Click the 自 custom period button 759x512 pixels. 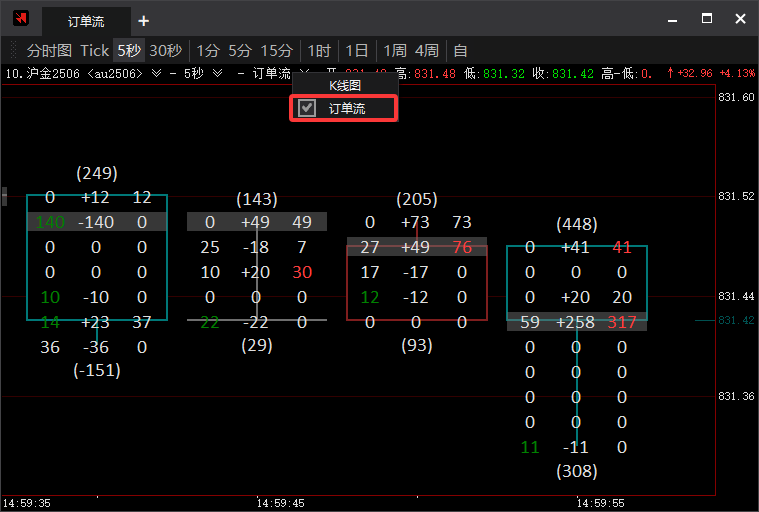pyautogui.click(x=461, y=50)
